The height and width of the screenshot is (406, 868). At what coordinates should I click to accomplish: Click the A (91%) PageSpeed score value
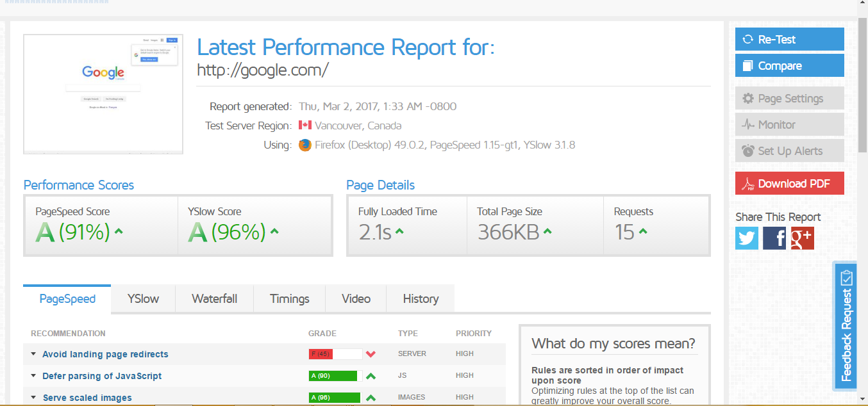[73, 232]
